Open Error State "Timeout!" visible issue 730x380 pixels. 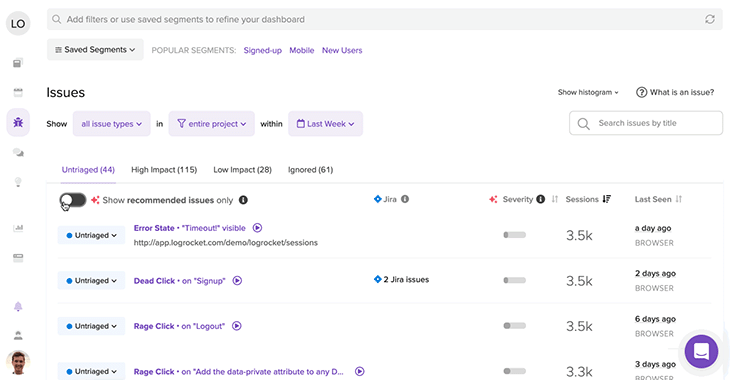(x=189, y=228)
